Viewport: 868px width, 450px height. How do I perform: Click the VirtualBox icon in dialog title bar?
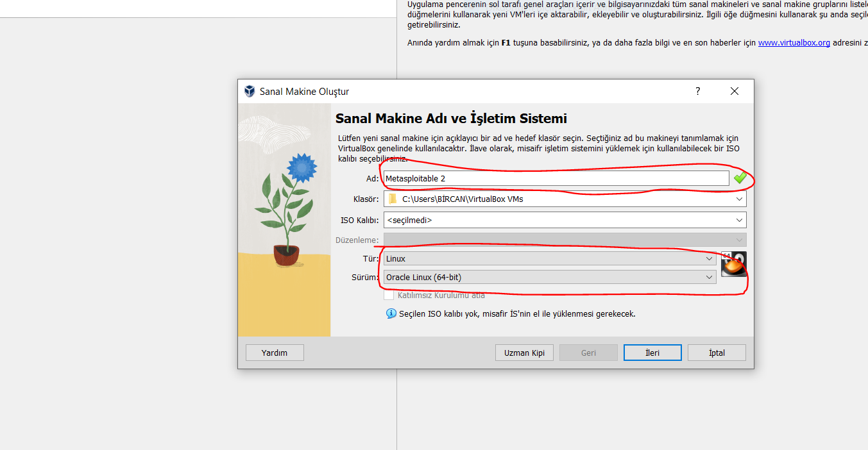(x=250, y=91)
